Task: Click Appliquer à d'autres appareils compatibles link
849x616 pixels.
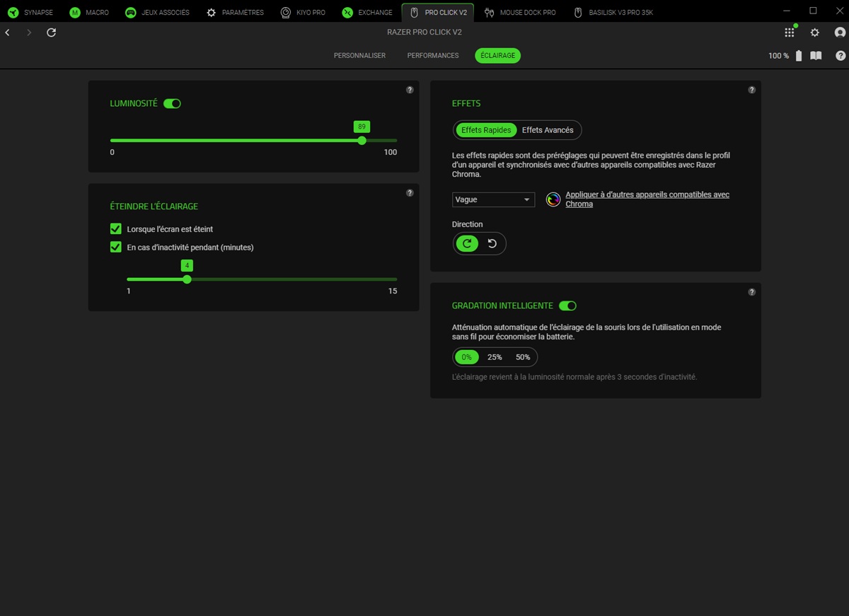Action: pos(647,199)
